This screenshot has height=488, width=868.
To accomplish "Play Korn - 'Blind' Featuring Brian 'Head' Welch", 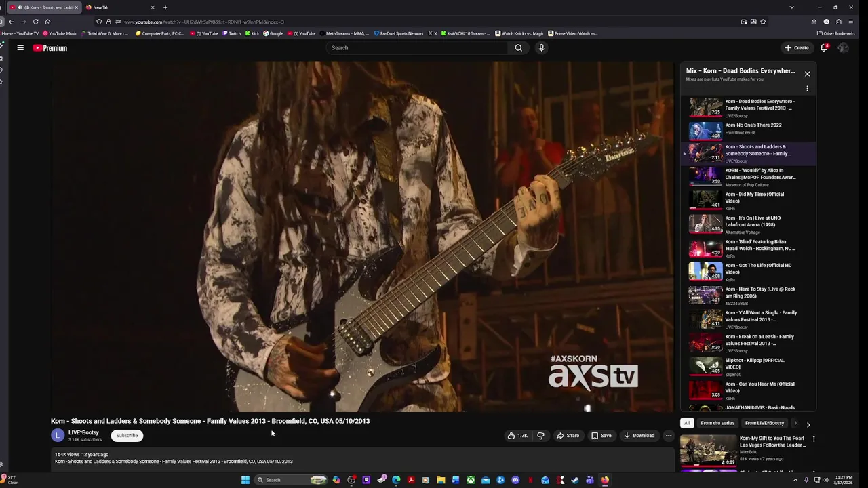I will point(749,248).
